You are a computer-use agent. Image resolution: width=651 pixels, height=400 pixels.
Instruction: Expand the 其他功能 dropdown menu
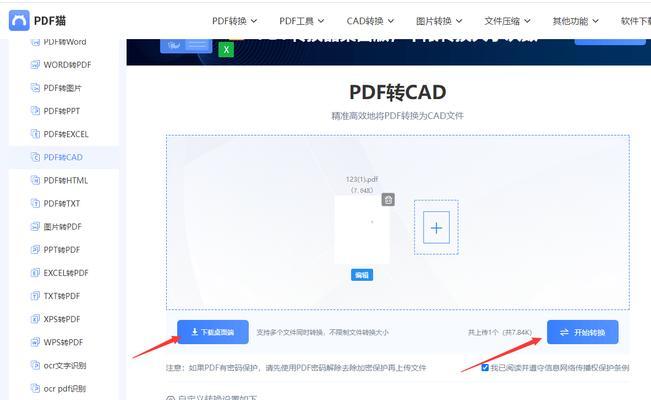coord(575,21)
